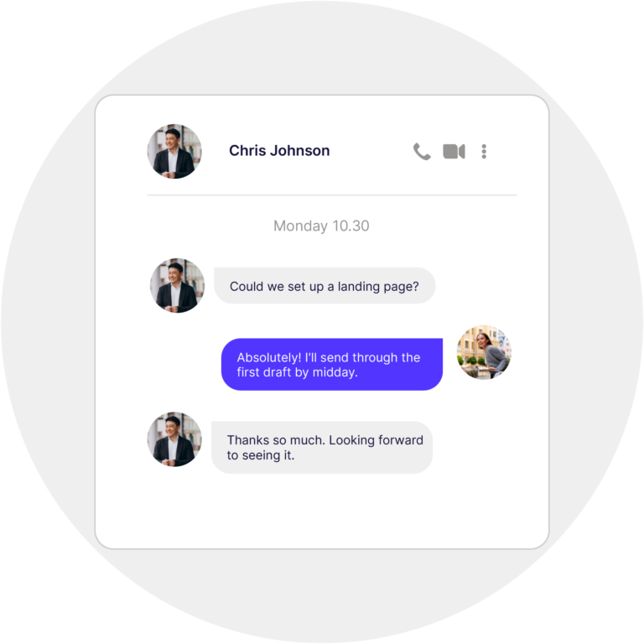Start a voice call with the phone icon
This screenshot has height=644, width=644.
(x=422, y=152)
